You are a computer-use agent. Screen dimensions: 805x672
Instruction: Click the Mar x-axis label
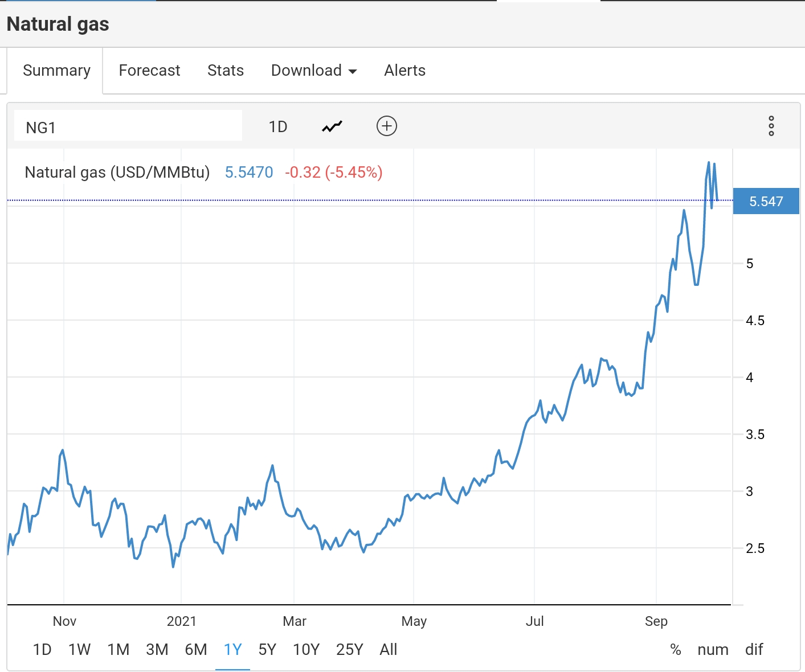point(295,621)
